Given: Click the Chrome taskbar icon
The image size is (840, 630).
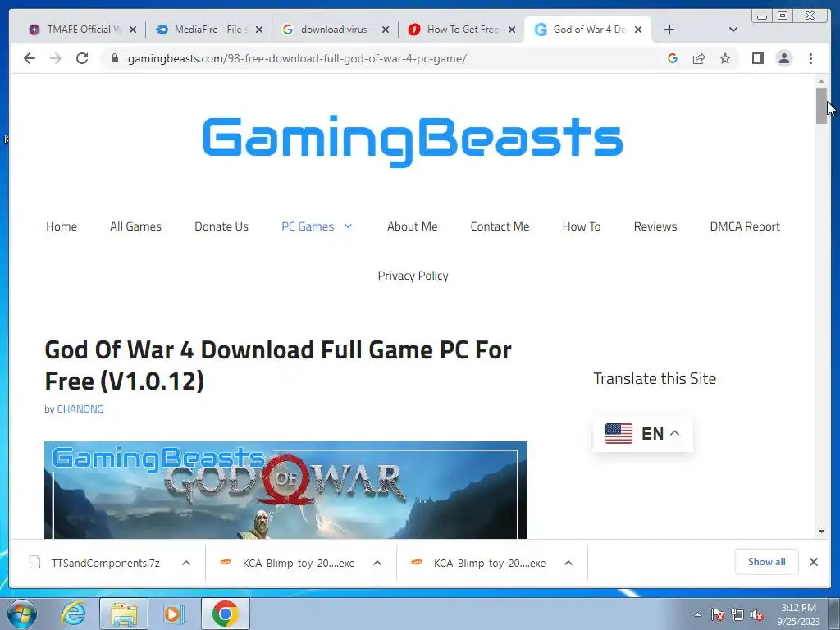Looking at the screenshot, I should 226,614.
